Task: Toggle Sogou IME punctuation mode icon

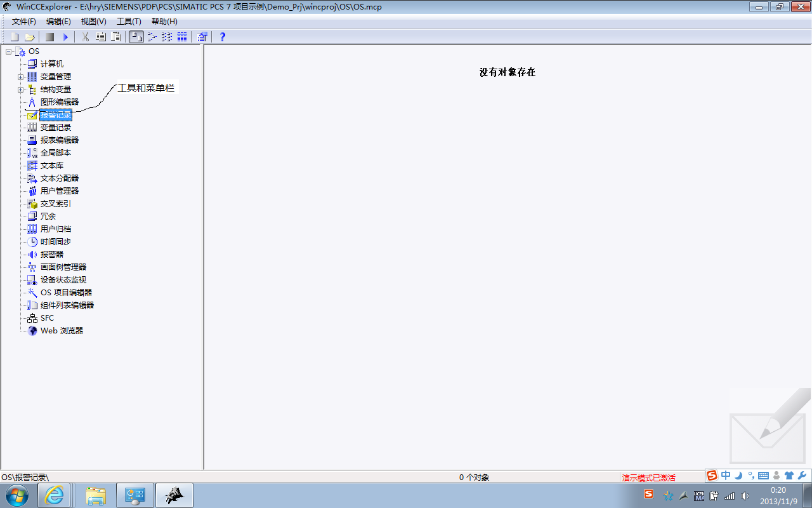Action: click(750, 476)
